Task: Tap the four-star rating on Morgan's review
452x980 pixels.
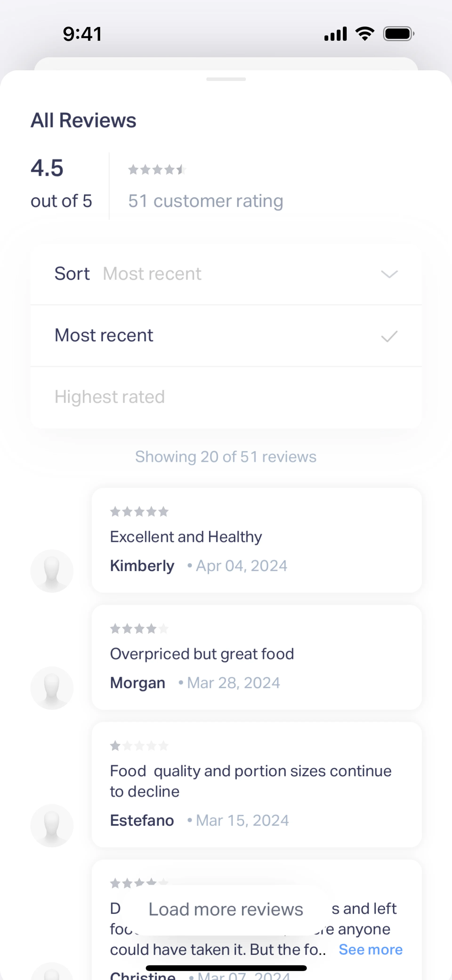Action: pyautogui.click(x=139, y=629)
